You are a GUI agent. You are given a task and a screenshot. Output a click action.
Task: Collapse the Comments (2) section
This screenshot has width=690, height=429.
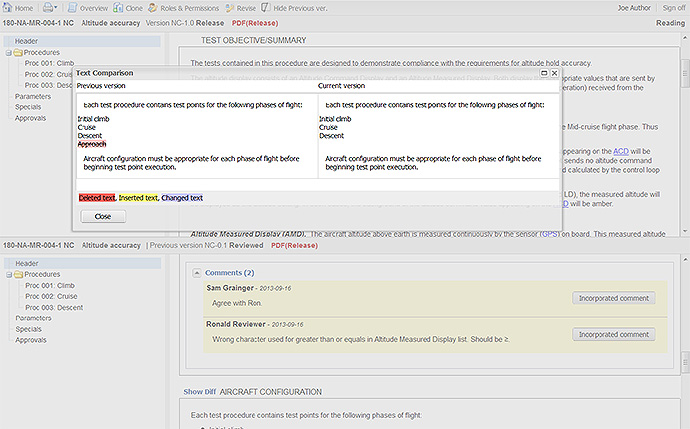pos(197,273)
